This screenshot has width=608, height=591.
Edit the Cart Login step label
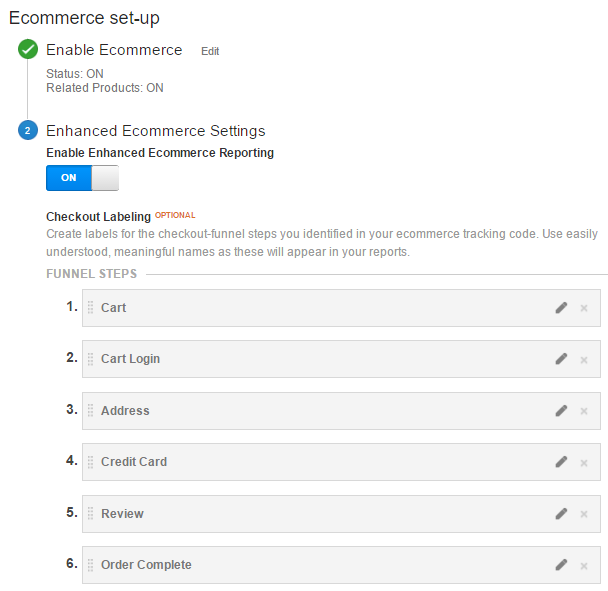[x=561, y=359]
